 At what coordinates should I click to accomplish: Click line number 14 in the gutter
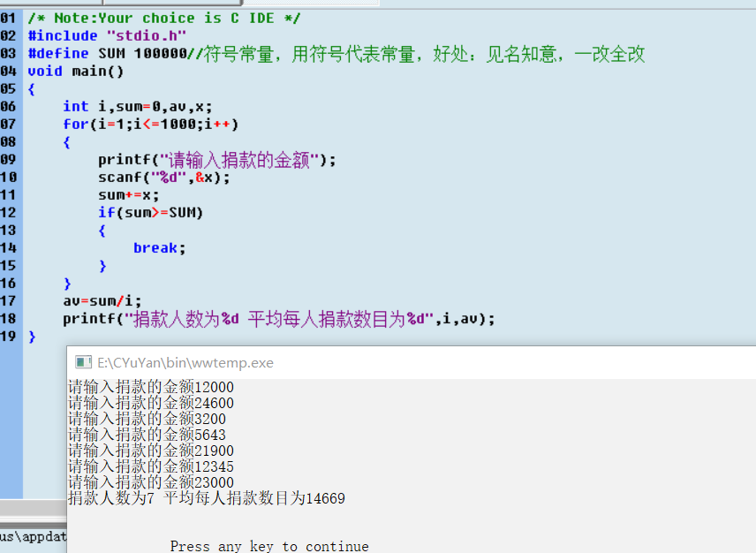(x=8, y=248)
